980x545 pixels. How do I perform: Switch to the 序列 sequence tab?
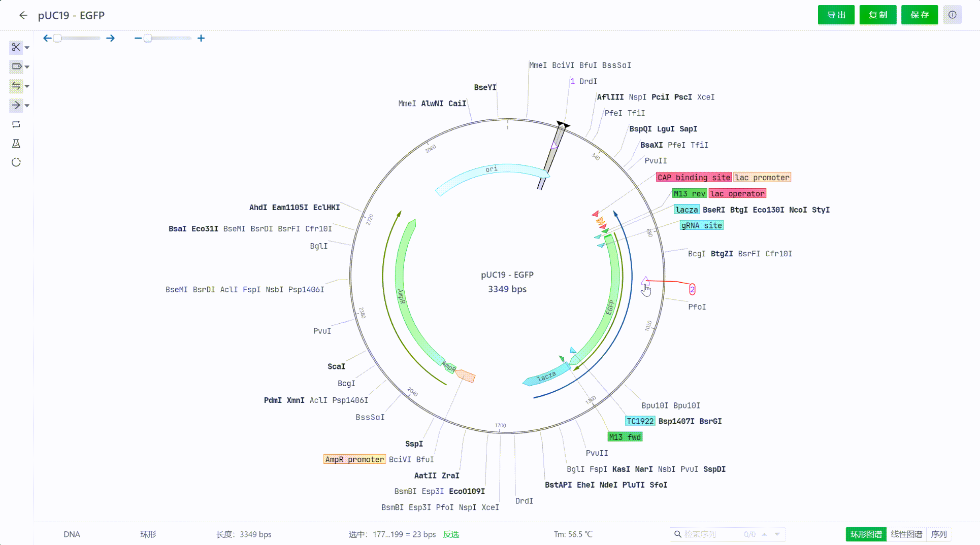point(938,534)
